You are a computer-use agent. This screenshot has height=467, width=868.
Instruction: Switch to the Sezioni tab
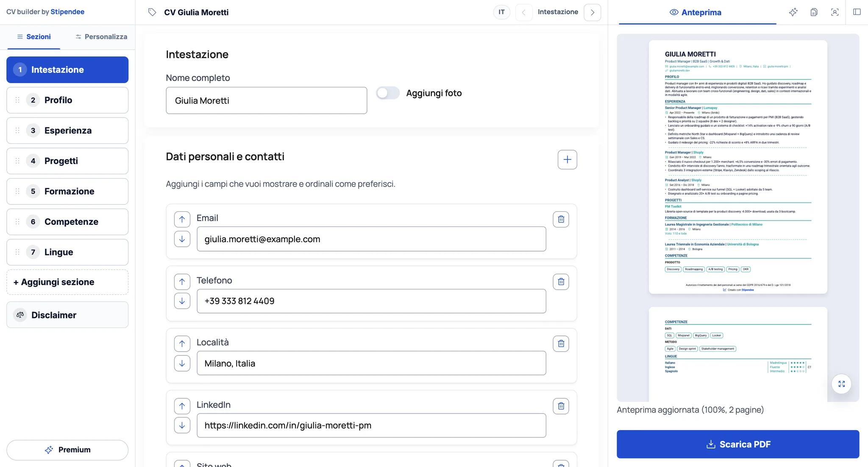(x=33, y=37)
